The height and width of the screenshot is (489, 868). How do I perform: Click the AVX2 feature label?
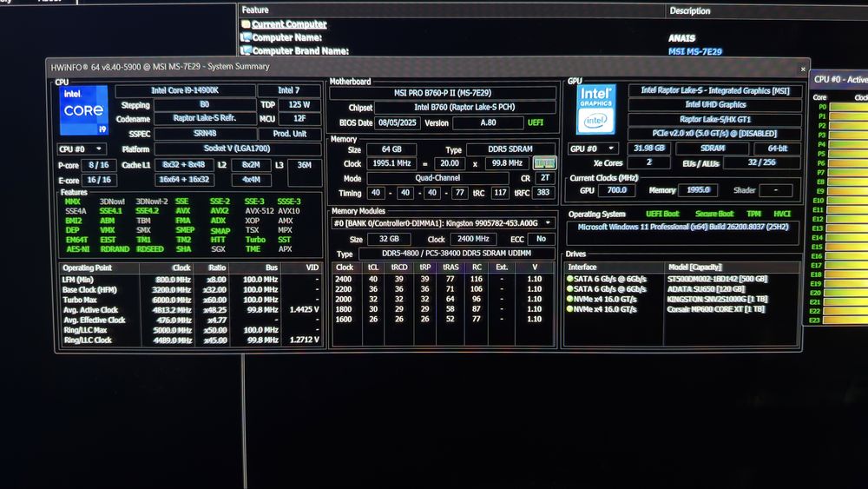[x=220, y=211]
